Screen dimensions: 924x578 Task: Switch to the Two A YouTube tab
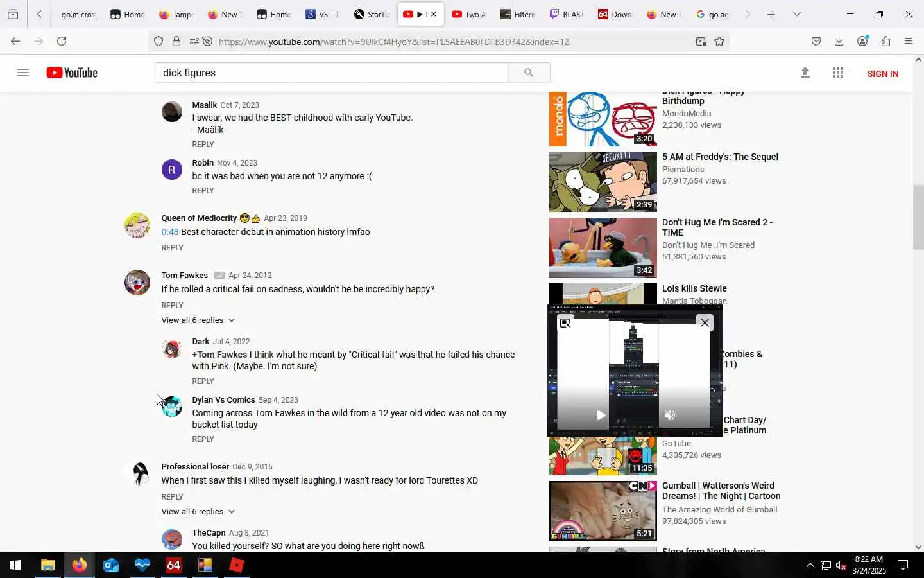pyautogui.click(x=468, y=14)
